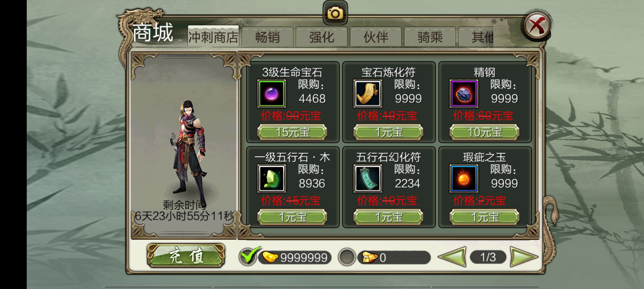Go to next shop page arrow
Image resolution: width=644 pixels, height=289 pixels.
tap(524, 257)
